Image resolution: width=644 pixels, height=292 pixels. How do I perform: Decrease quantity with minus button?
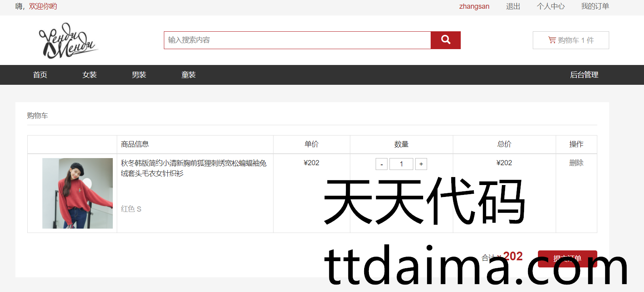point(381,164)
